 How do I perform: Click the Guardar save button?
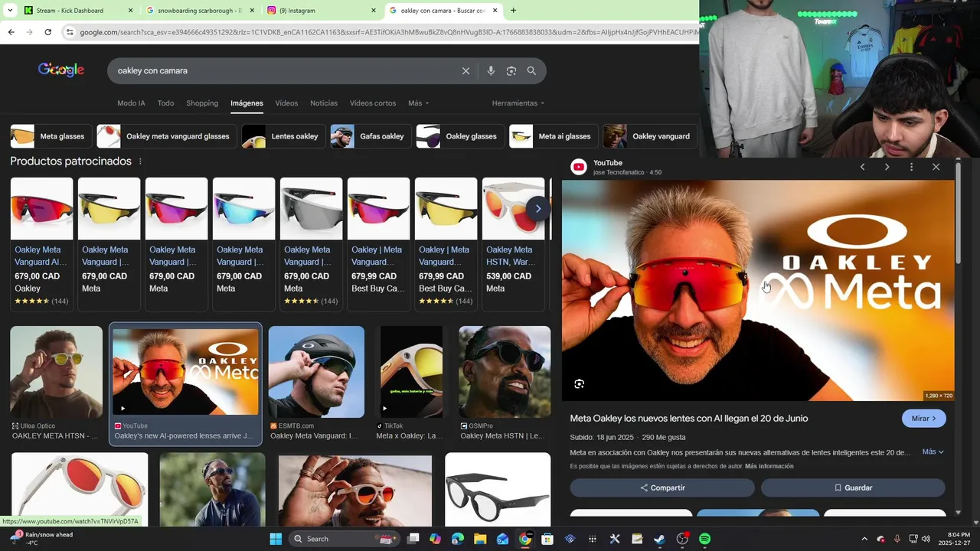(x=853, y=487)
